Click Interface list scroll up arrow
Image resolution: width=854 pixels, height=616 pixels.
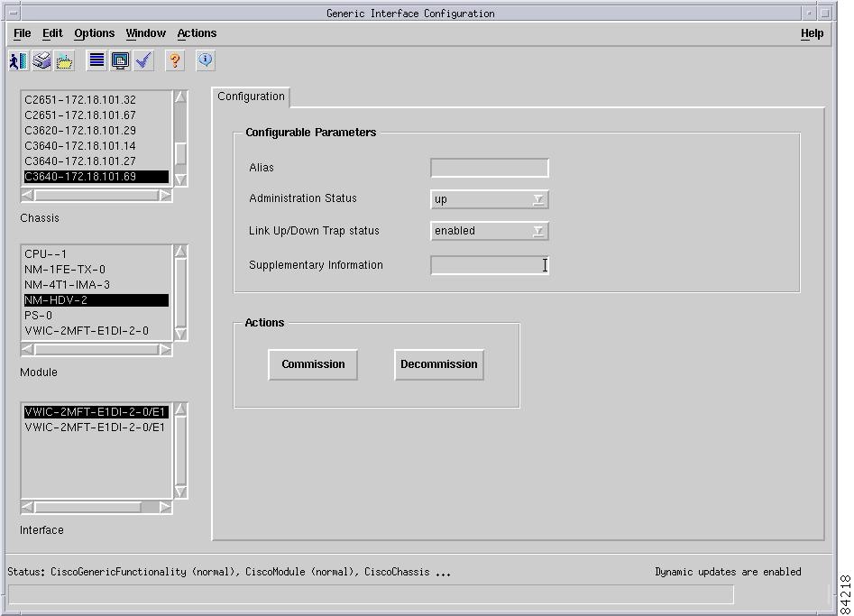click(180, 409)
